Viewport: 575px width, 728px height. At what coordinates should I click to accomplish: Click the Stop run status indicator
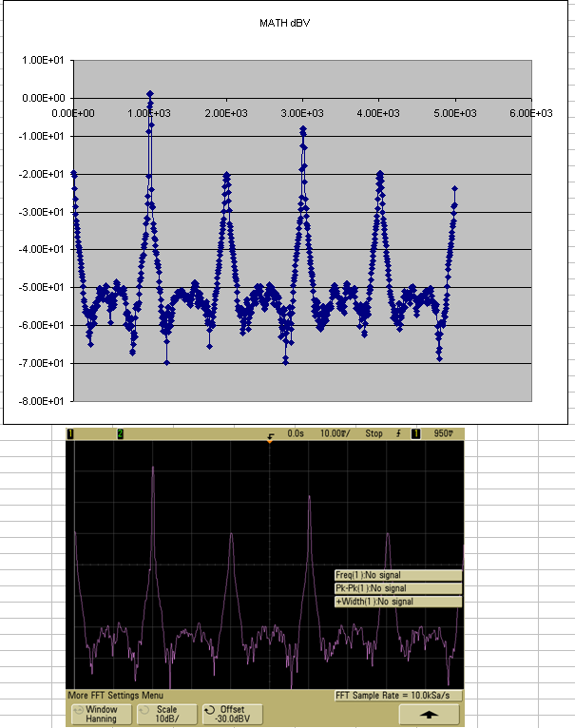(374, 434)
